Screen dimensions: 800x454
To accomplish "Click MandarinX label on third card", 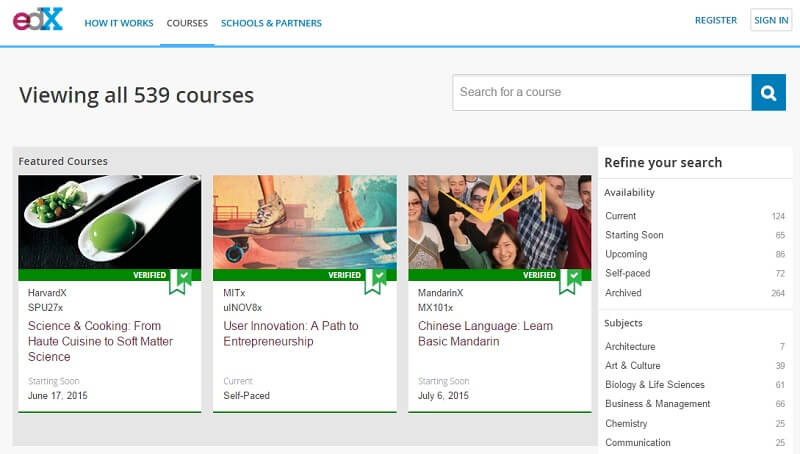I will coord(441,293).
